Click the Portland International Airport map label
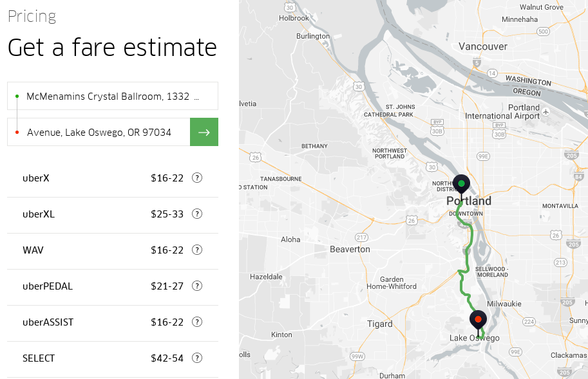This screenshot has height=379, width=588. (503, 112)
